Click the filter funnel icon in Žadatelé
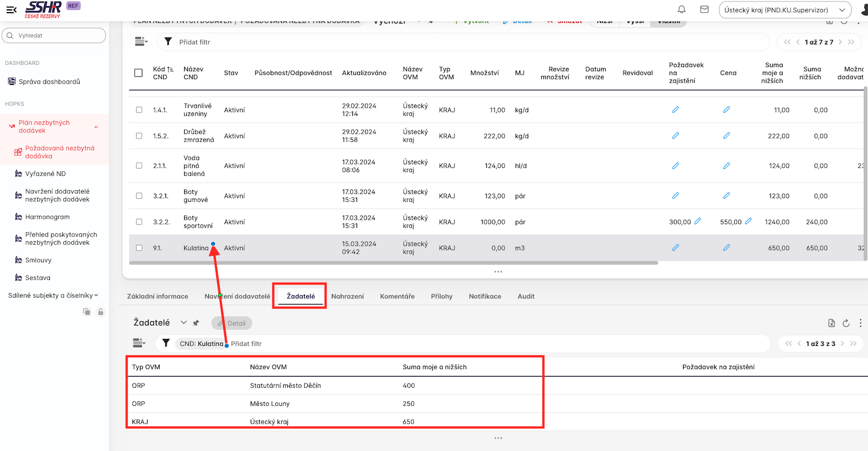Screen dimensions: 868x451 click(166, 343)
